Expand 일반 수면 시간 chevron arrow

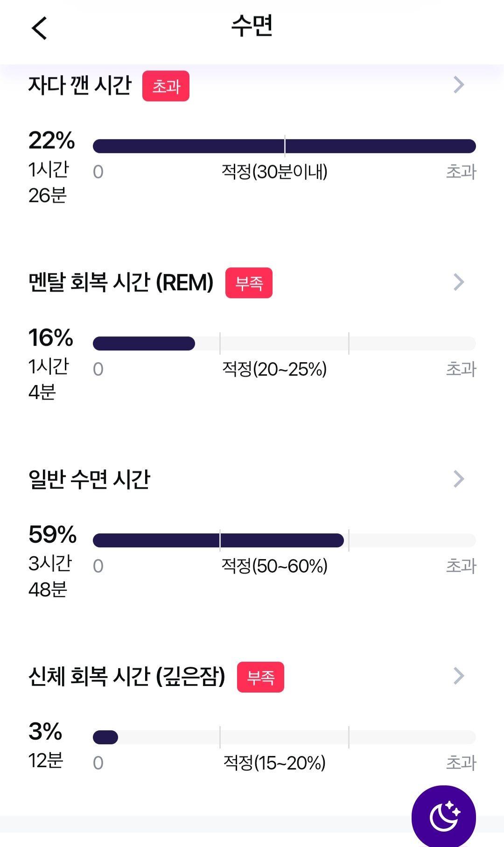[x=459, y=479]
